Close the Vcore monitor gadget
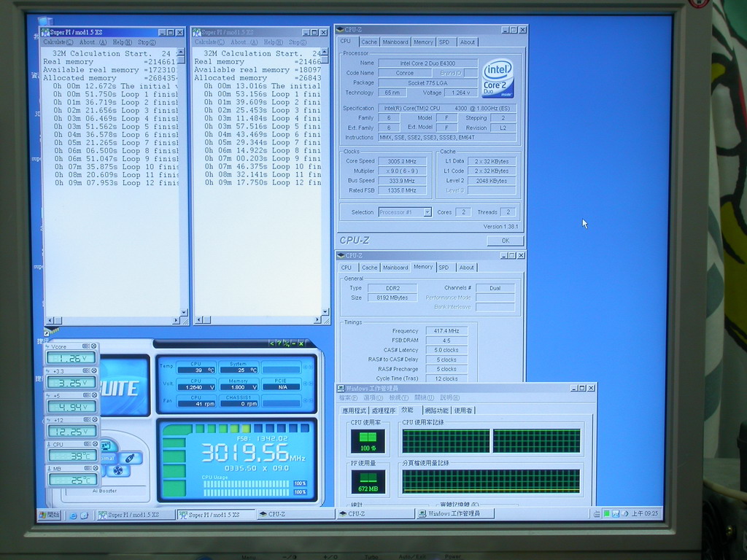747x560 pixels. (94, 346)
